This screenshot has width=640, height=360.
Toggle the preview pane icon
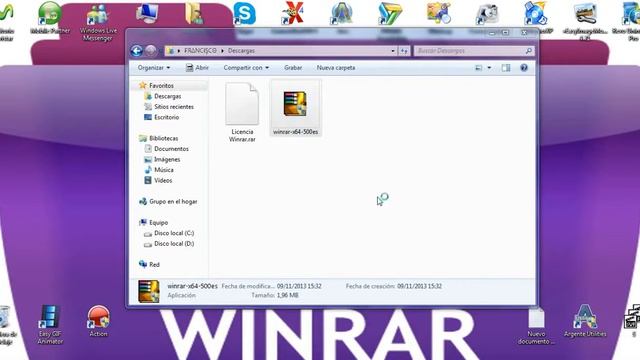pos(506,68)
